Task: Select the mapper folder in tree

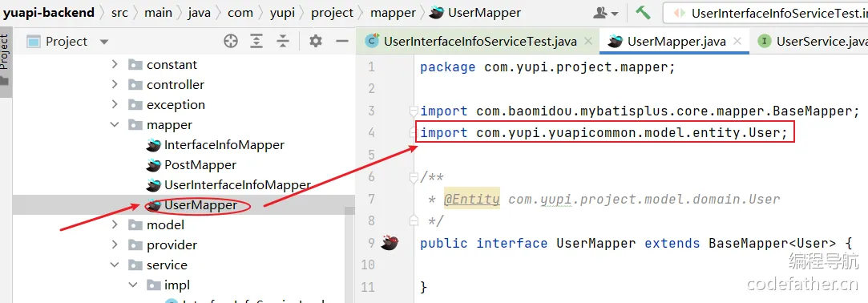Action: click(169, 125)
